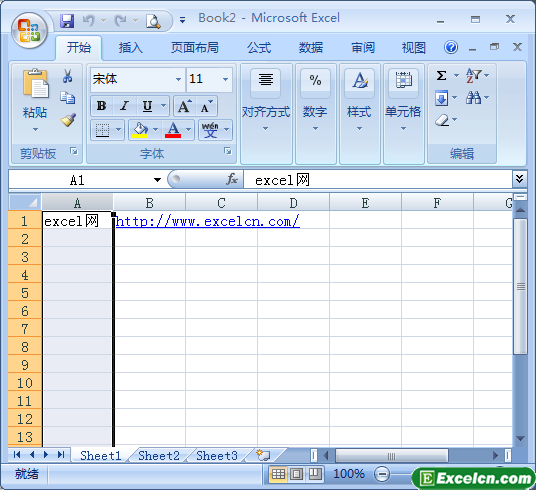Click the Save floppy disk icon
The height and width of the screenshot is (490, 536).
[x=67, y=21]
